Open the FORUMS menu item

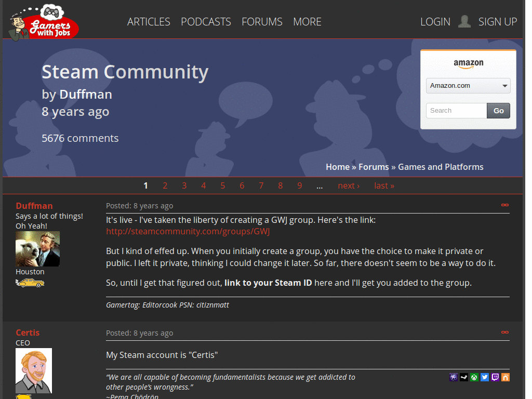tap(262, 22)
